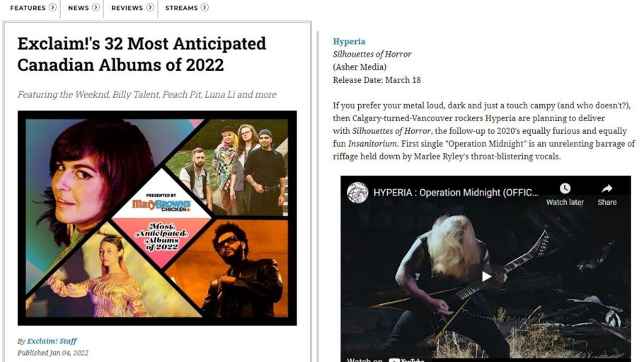
Task: Click the article headline about Canadian Albums
Action: [142, 55]
